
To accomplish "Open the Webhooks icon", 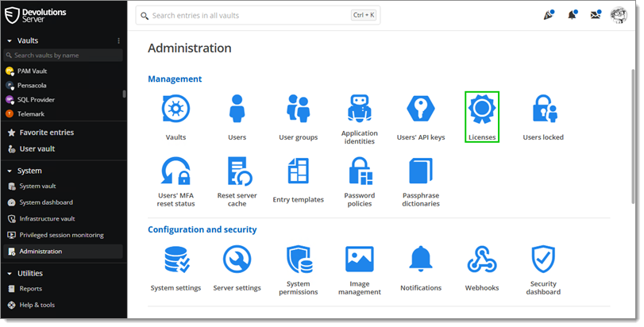I will [x=481, y=260].
